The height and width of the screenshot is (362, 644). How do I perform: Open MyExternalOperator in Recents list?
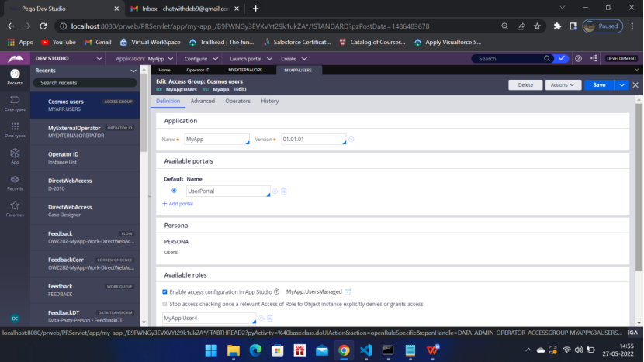click(x=85, y=132)
